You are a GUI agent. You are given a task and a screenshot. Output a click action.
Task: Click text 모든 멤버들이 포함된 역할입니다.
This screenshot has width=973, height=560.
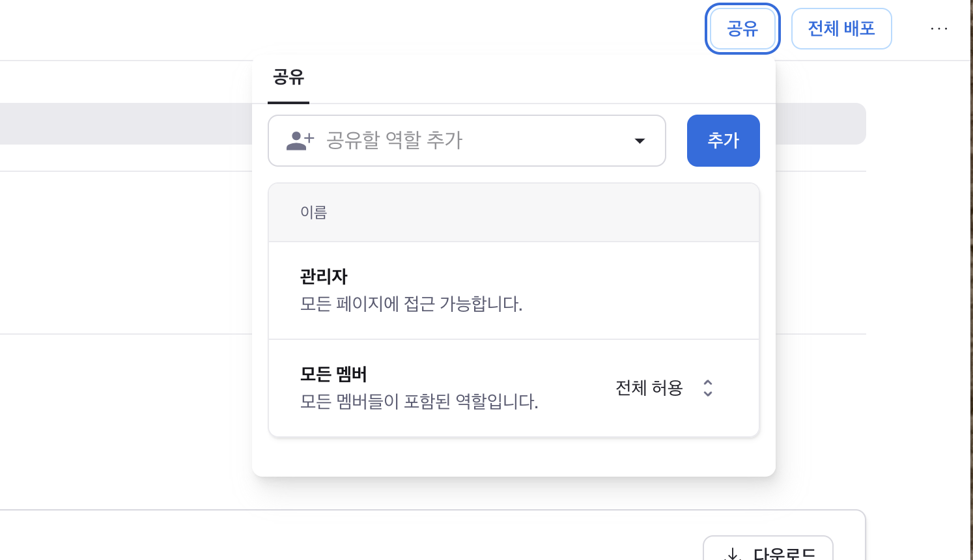419,402
